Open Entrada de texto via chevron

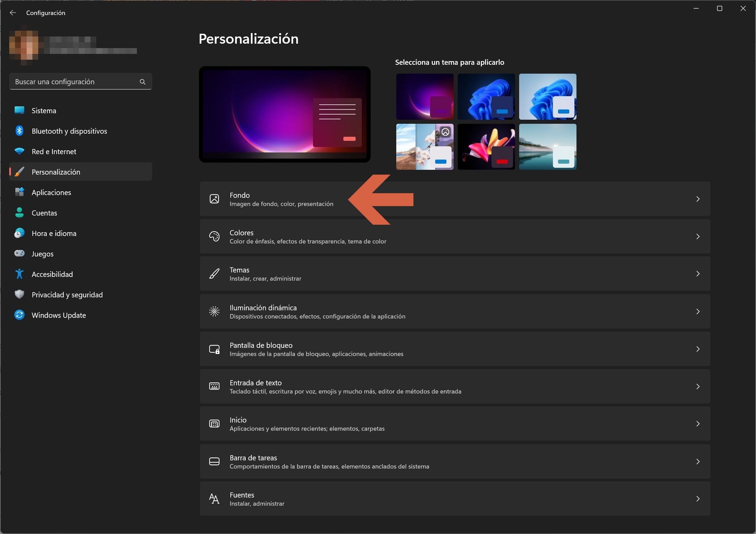pyautogui.click(x=698, y=386)
